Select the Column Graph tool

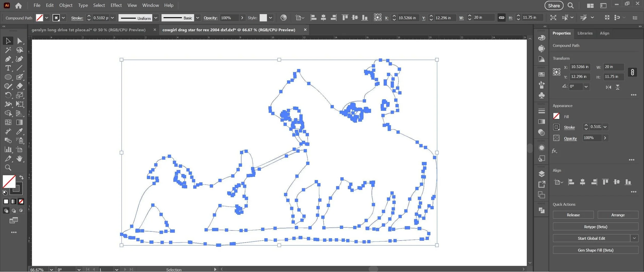click(x=8, y=150)
